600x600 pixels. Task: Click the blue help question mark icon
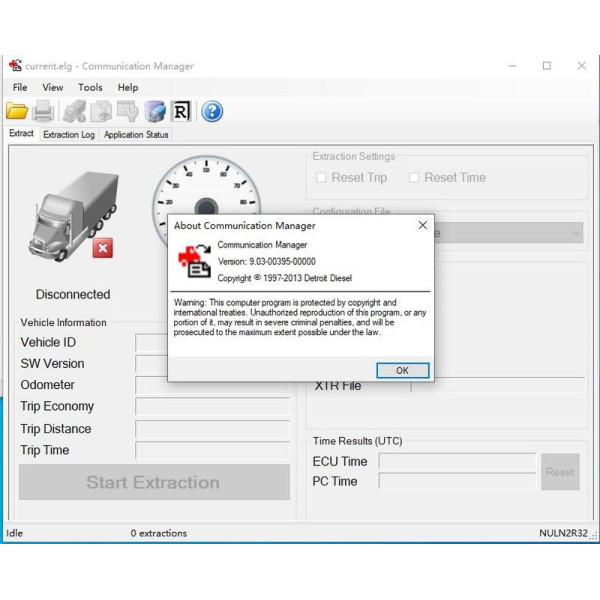[212, 111]
